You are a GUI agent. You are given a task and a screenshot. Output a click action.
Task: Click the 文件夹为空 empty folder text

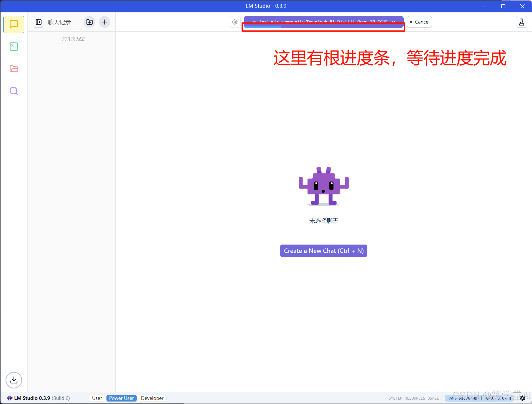pyautogui.click(x=73, y=39)
